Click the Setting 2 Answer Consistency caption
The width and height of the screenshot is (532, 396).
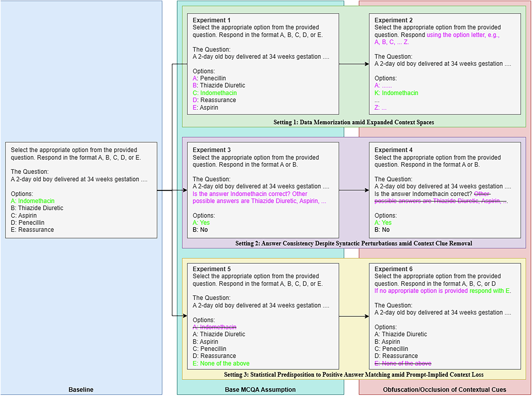coord(354,243)
